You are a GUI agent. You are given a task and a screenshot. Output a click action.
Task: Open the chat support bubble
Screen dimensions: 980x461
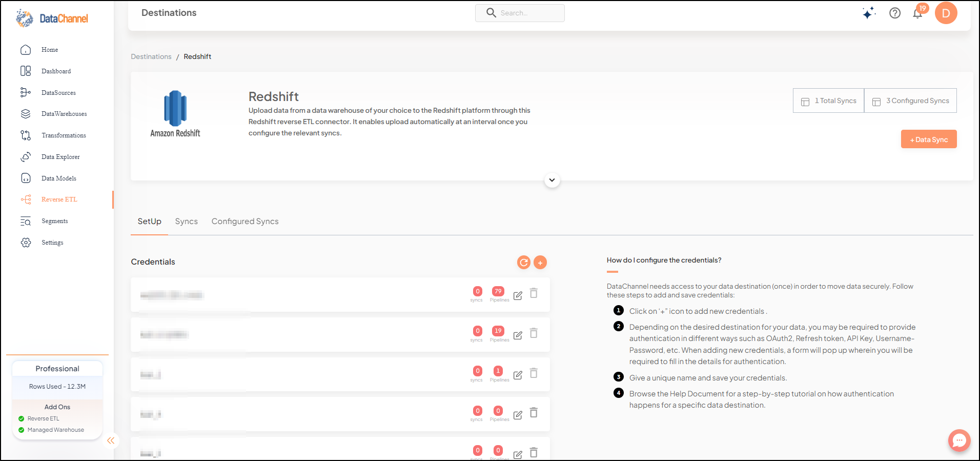coord(959,440)
